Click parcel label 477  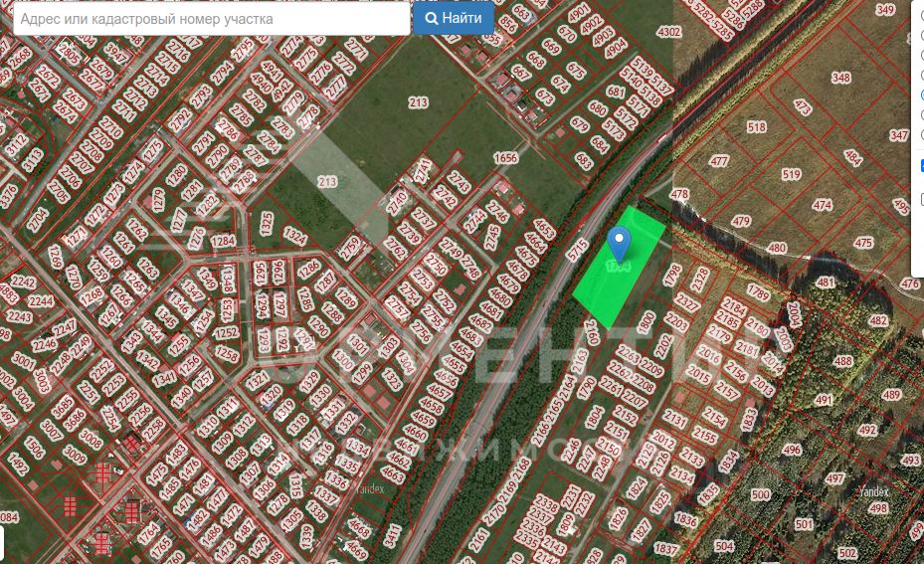click(719, 161)
